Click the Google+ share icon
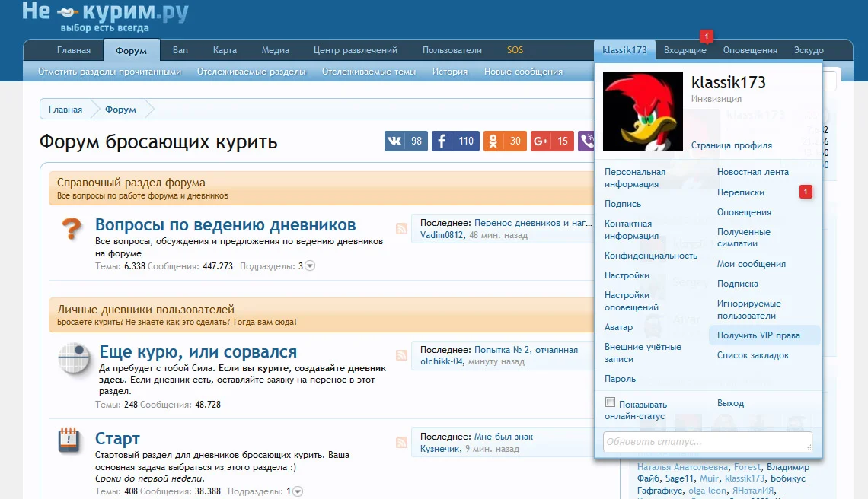 tap(552, 141)
